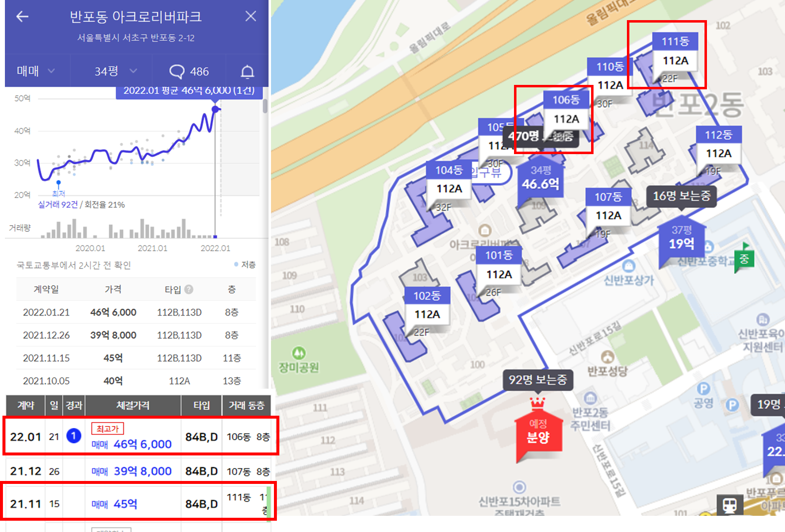Click the subway transit icon on map
This screenshot has height=532, width=785.
(730, 505)
